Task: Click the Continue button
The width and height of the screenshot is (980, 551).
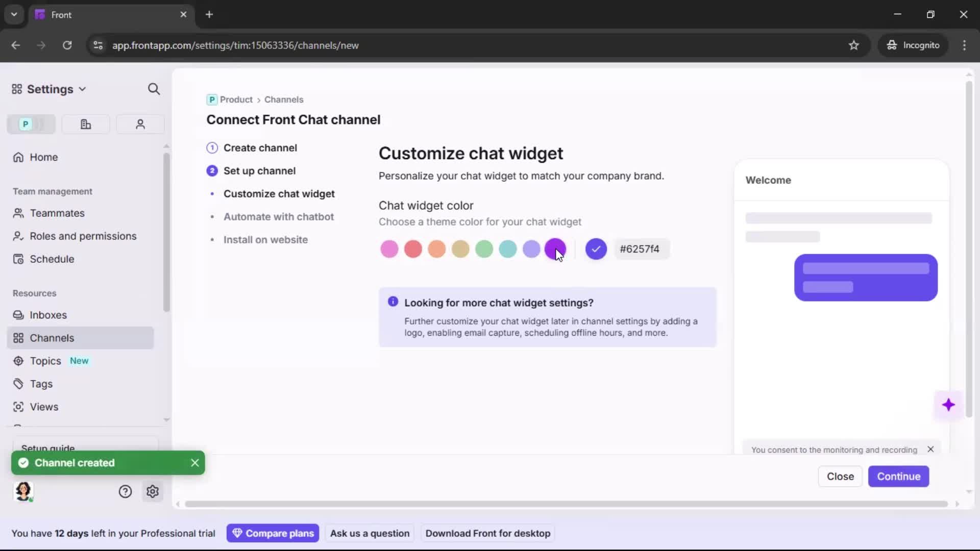Action: 898,476
